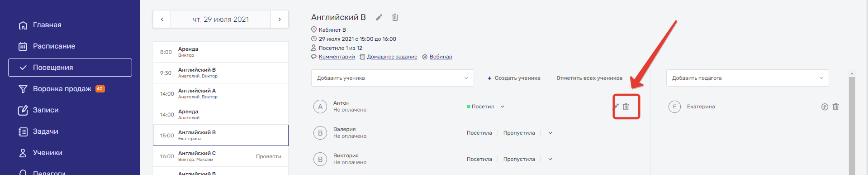Go to next day arrow

[x=280, y=19]
